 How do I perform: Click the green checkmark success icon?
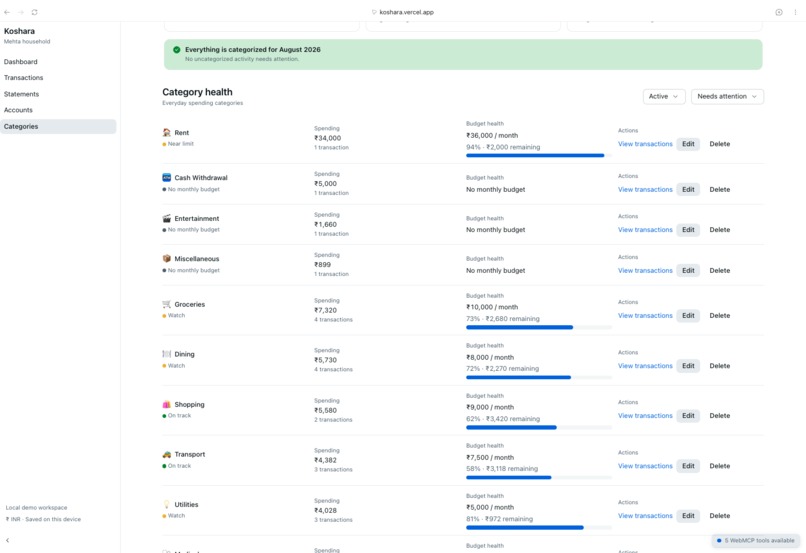(176, 50)
